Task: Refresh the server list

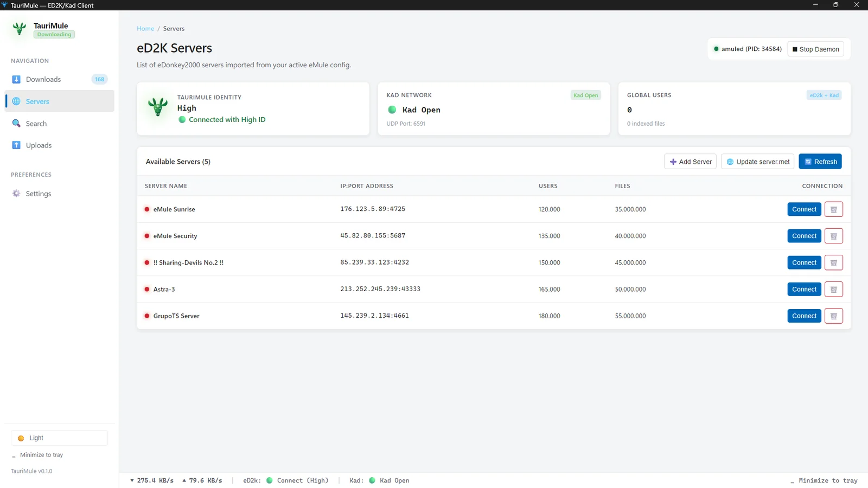Action: pyautogui.click(x=820, y=162)
